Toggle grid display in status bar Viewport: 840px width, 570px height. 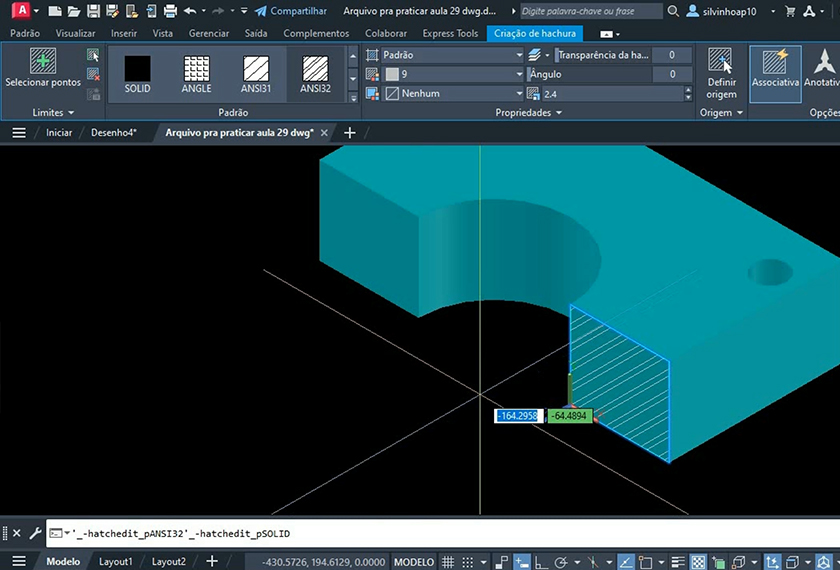pyautogui.click(x=449, y=562)
